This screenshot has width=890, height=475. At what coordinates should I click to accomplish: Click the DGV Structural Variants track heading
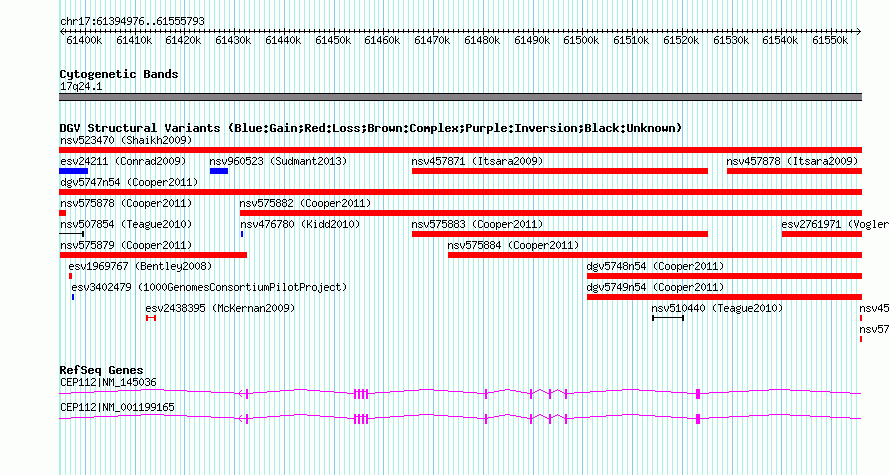371,128
